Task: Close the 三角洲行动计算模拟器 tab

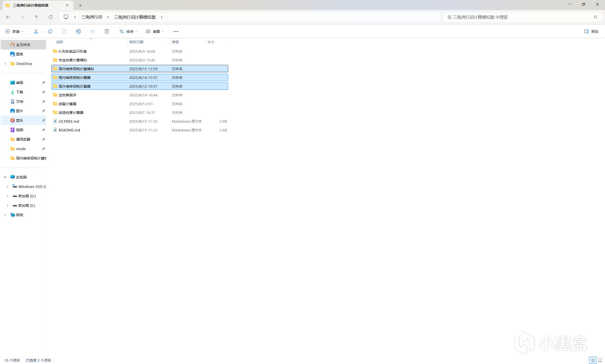Action: tap(67, 5)
